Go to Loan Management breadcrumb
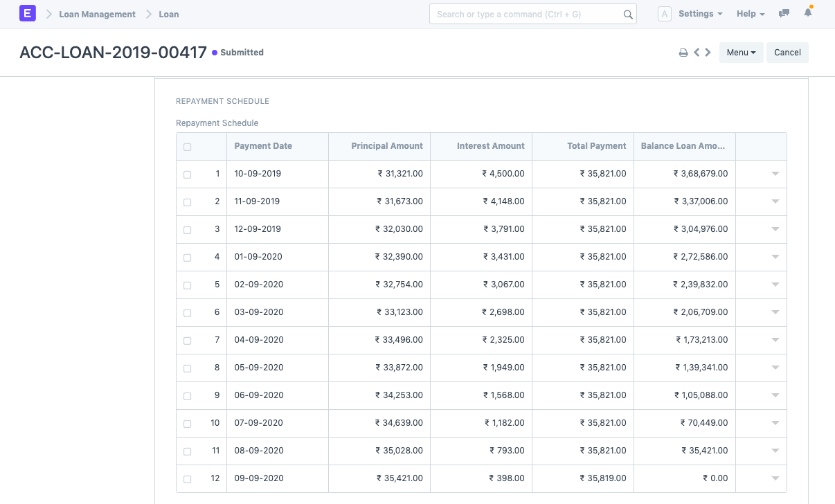 pyautogui.click(x=97, y=14)
